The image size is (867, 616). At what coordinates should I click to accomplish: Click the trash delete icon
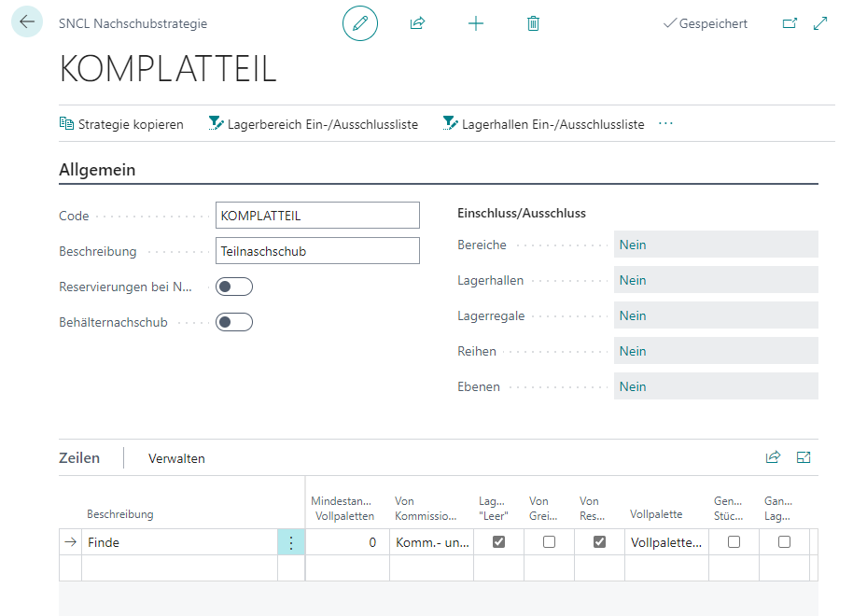(x=533, y=23)
